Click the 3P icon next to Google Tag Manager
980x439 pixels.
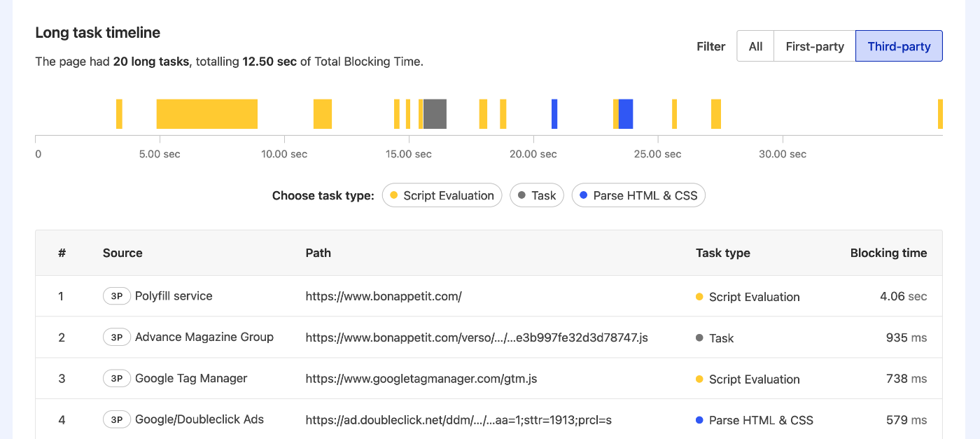point(116,378)
